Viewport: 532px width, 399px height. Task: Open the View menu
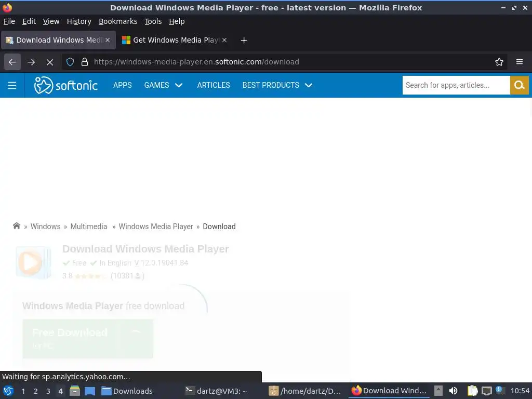(x=51, y=21)
